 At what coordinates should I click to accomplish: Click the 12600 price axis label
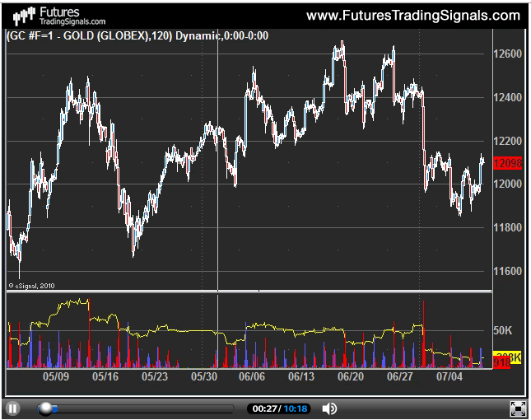[x=507, y=54]
